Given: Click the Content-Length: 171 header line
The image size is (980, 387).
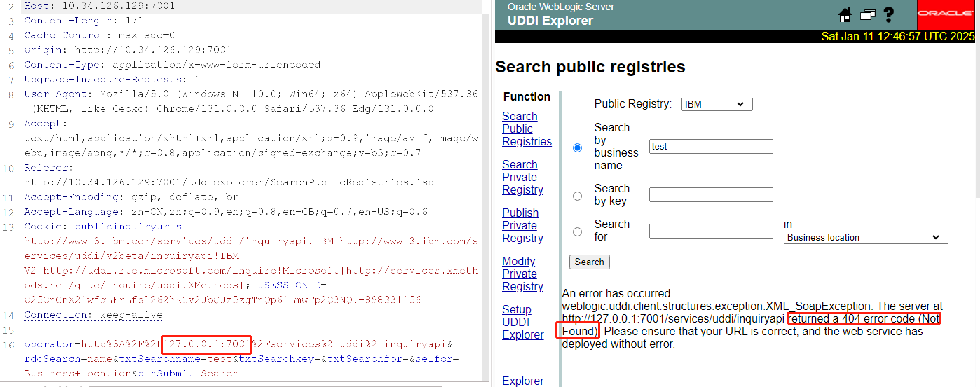Looking at the screenshot, I should [x=84, y=21].
